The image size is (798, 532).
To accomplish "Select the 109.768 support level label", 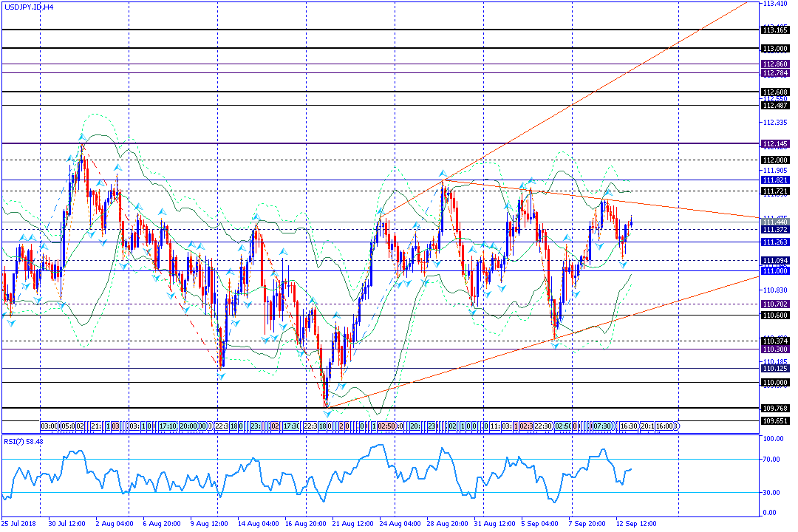I will (x=774, y=408).
